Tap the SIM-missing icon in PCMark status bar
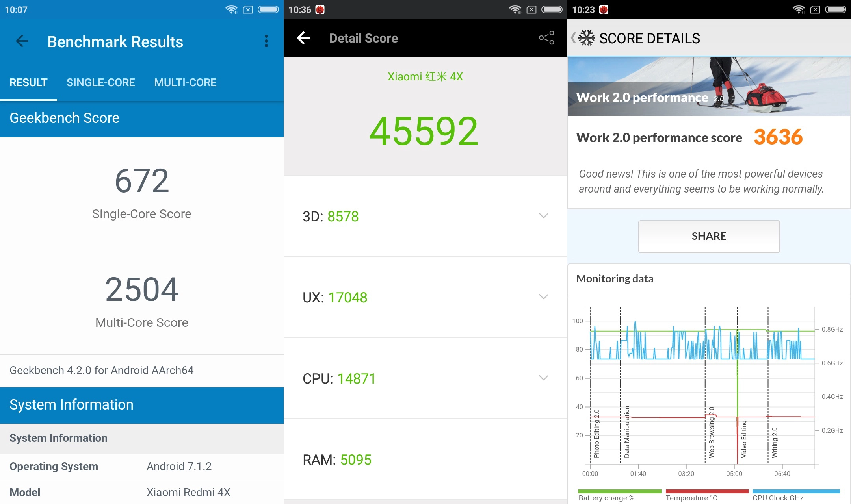Viewport: 851px width, 504px height. tap(815, 9)
